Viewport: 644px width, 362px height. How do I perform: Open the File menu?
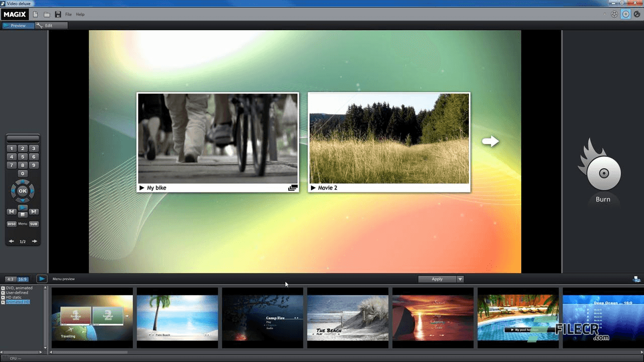68,14
